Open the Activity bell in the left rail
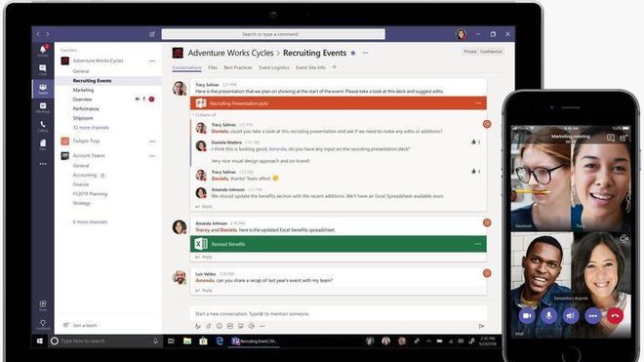 point(43,50)
